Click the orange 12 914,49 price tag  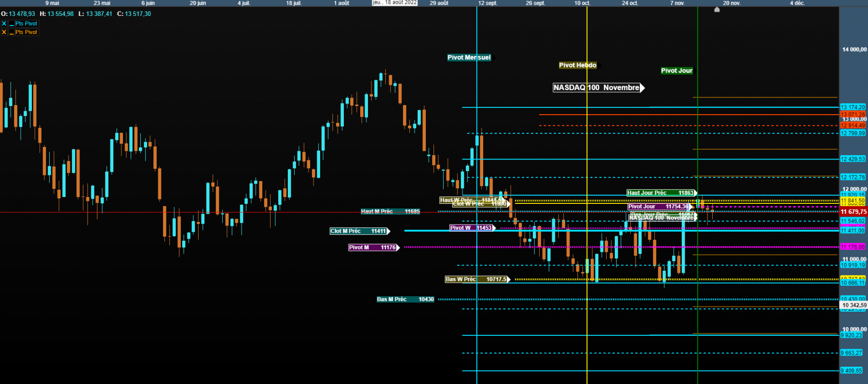853,126
